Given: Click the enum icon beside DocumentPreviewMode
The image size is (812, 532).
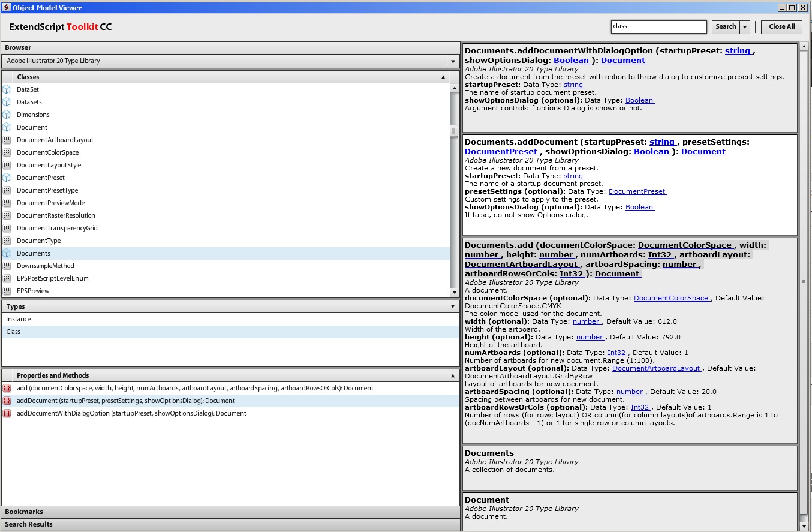Looking at the screenshot, I should pyautogui.click(x=7, y=203).
